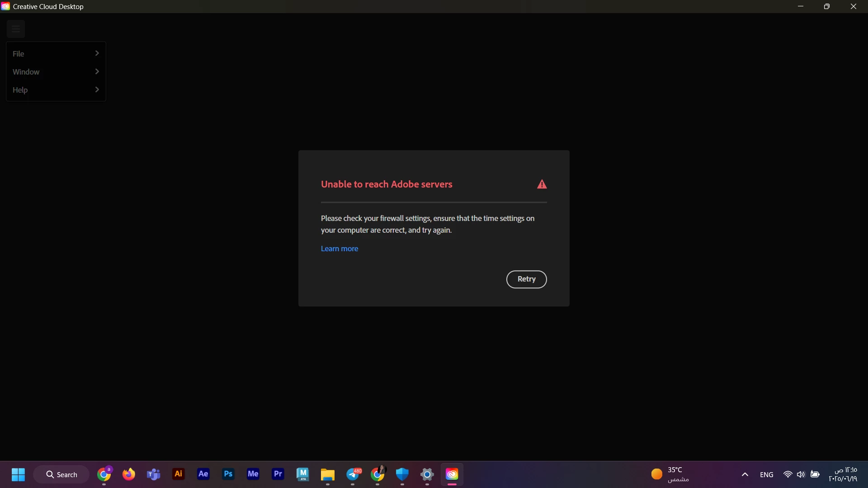Click the red warning triangle icon
The height and width of the screenshot is (488, 868).
pyautogui.click(x=542, y=184)
